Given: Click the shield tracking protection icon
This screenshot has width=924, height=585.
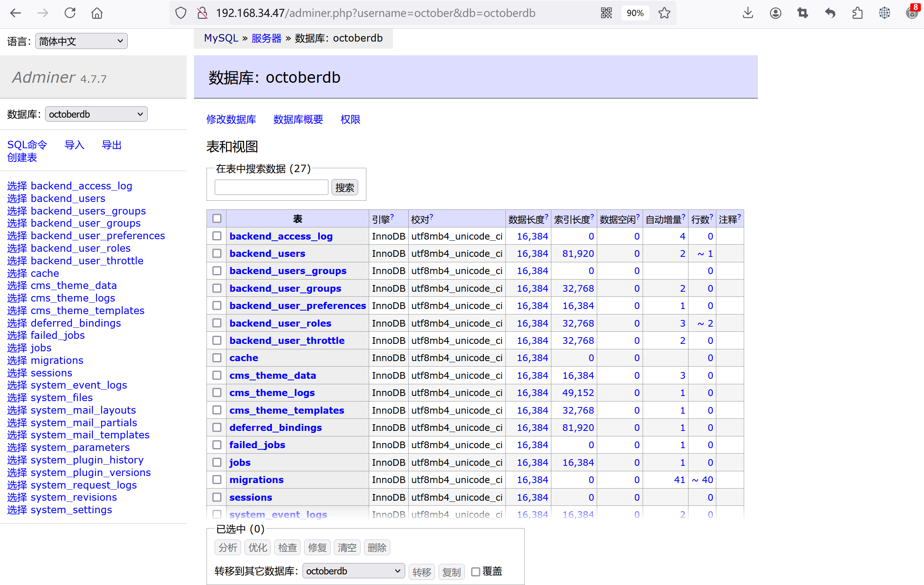Looking at the screenshot, I should tap(181, 13).
